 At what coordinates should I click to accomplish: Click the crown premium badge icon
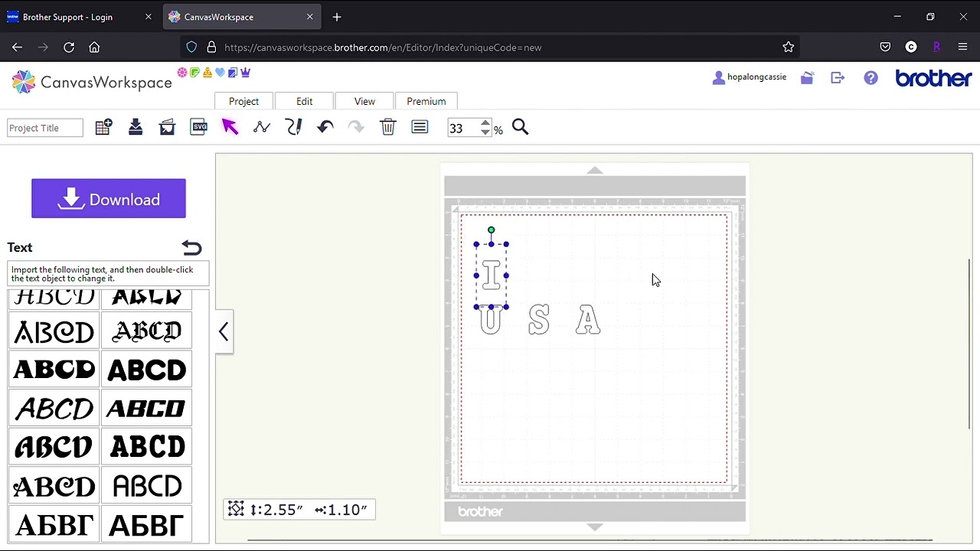[x=246, y=73]
